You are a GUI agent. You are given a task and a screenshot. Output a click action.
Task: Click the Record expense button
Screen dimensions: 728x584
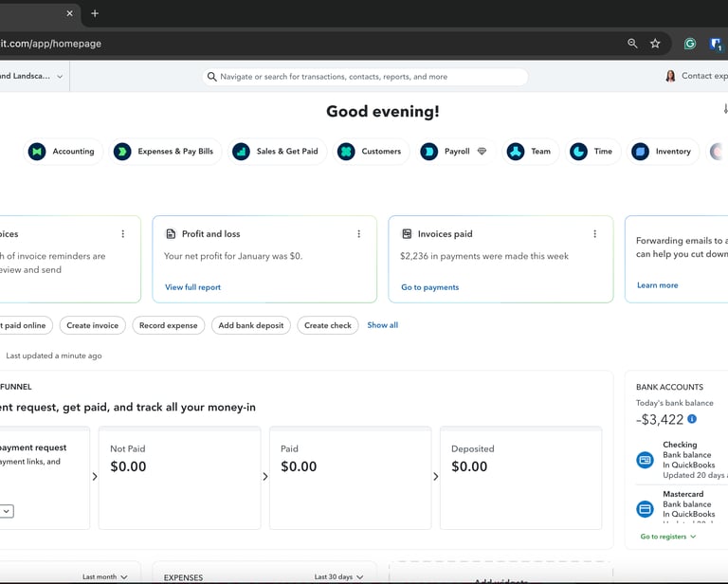[x=168, y=325]
